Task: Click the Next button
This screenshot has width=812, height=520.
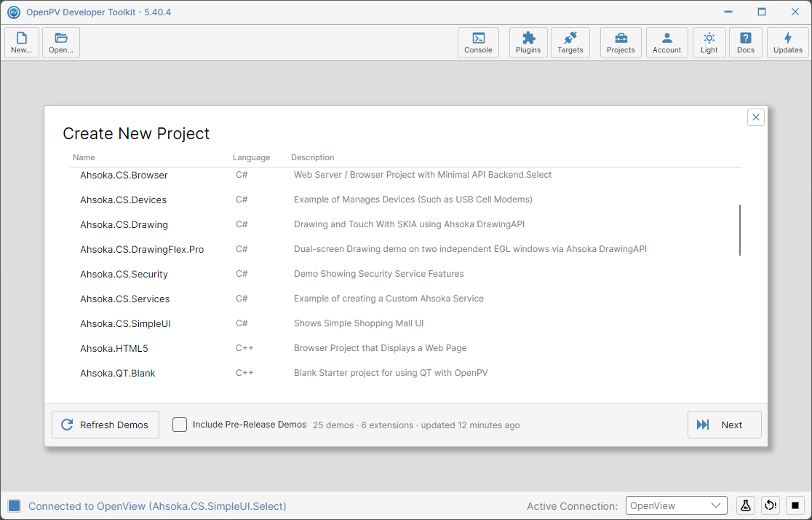Action: click(x=725, y=425)
